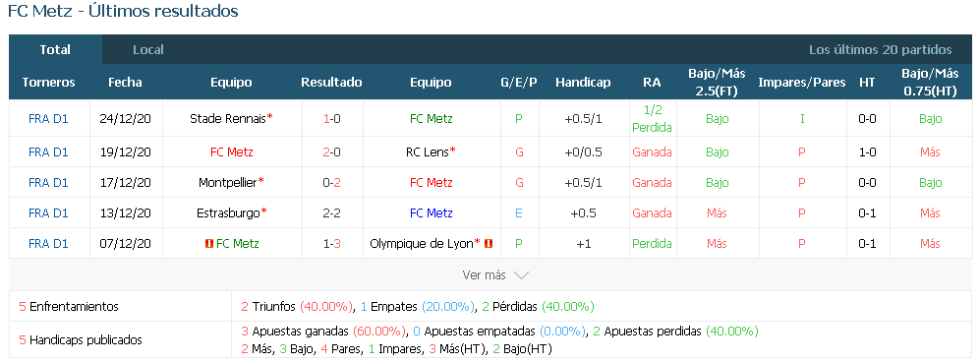980x363 pixels.
Task: Click green FC Metz in Rennes row
Action: (x=432, y=118)
